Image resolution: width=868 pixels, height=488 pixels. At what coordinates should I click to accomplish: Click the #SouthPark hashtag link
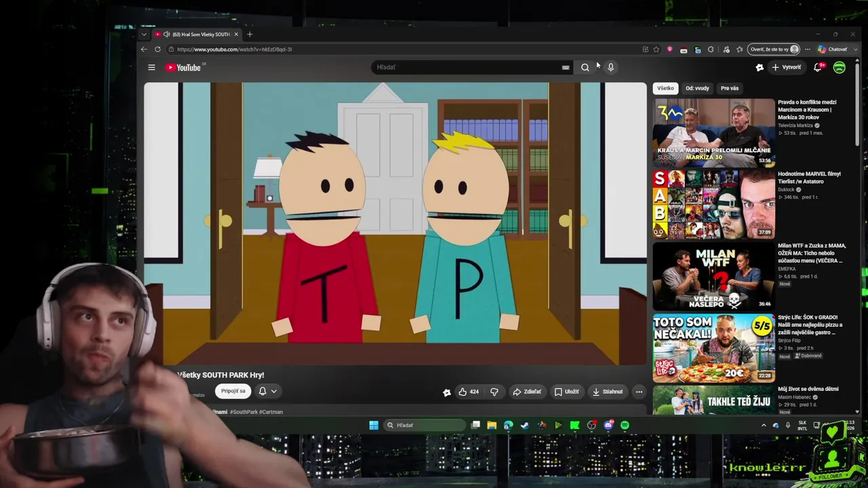(x=243, y=412)
